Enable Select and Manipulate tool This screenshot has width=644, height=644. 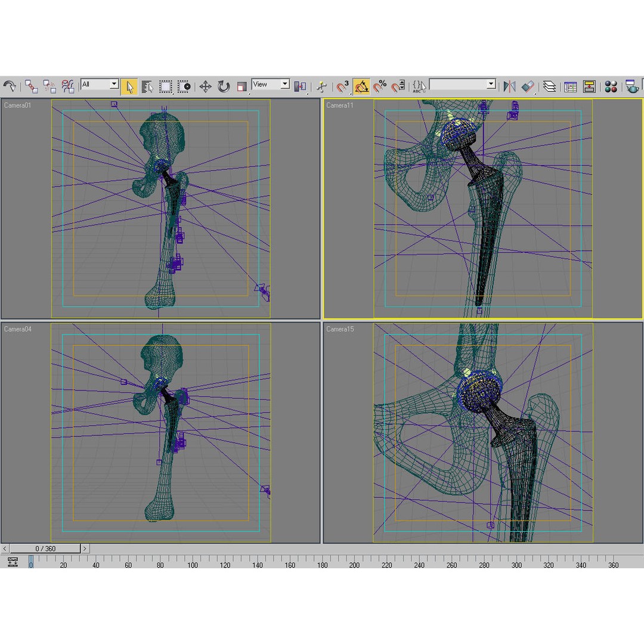pos(321,86)
